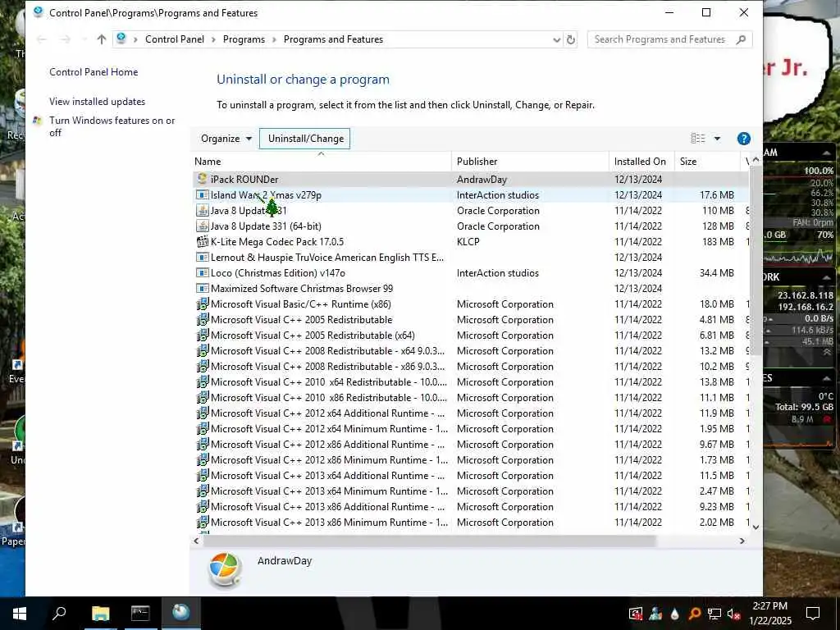
Task: Click the Programs and Features breadcrumb
Action: [333, 39]
